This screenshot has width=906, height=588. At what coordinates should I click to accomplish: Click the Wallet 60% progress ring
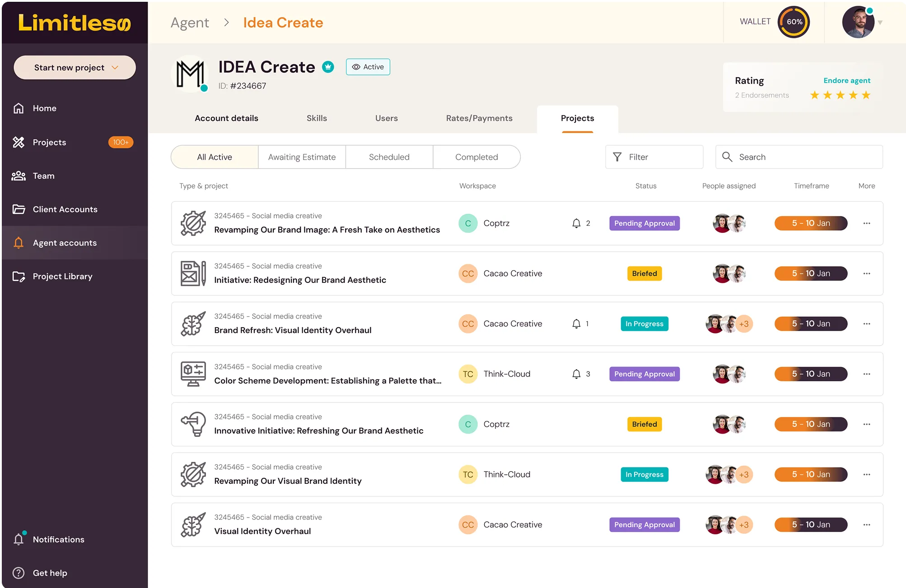[x=794, y=22]
